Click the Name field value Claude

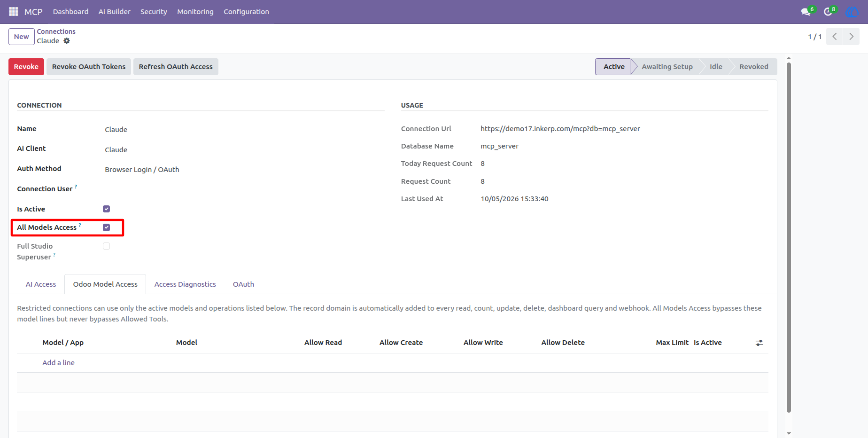click(116, 130)
